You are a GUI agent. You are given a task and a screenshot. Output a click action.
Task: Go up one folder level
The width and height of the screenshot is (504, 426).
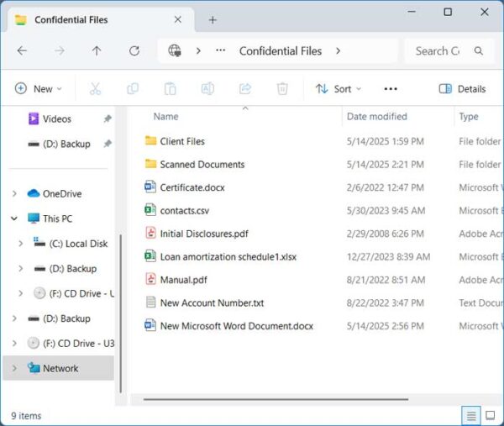pyautogui.click(x=97, y=50)
